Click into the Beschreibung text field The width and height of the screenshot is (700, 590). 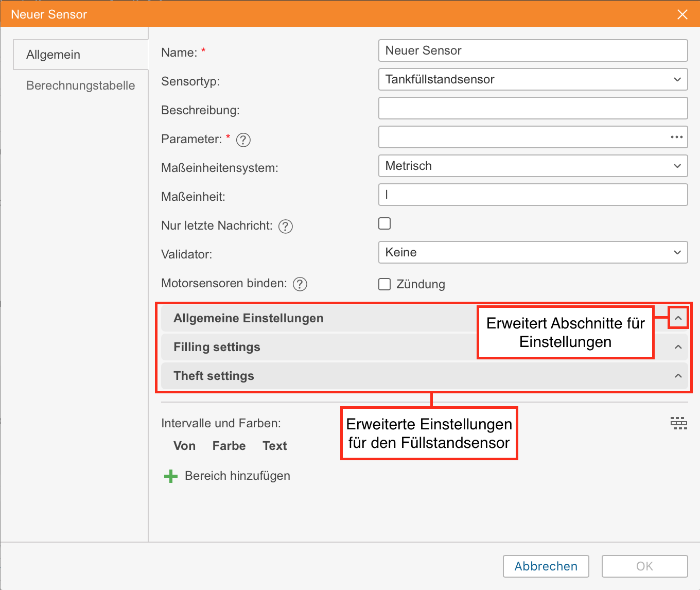click(533, 108)
